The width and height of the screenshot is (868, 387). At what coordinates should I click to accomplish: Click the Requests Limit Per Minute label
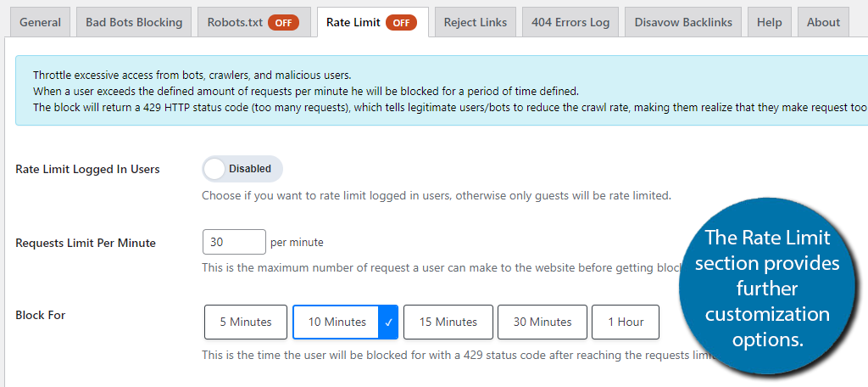[x=86, y=243]
